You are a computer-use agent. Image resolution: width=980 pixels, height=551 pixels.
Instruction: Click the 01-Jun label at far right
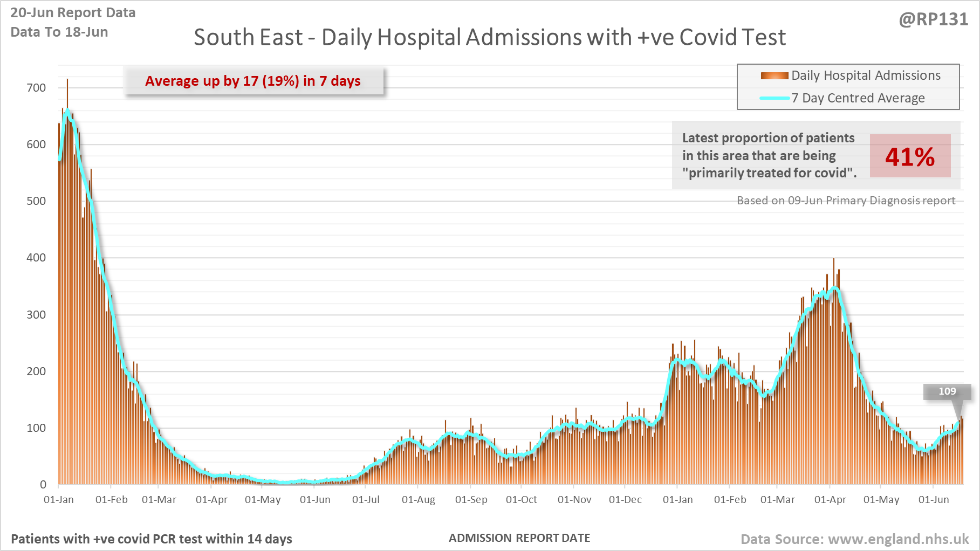click(934, 500)
